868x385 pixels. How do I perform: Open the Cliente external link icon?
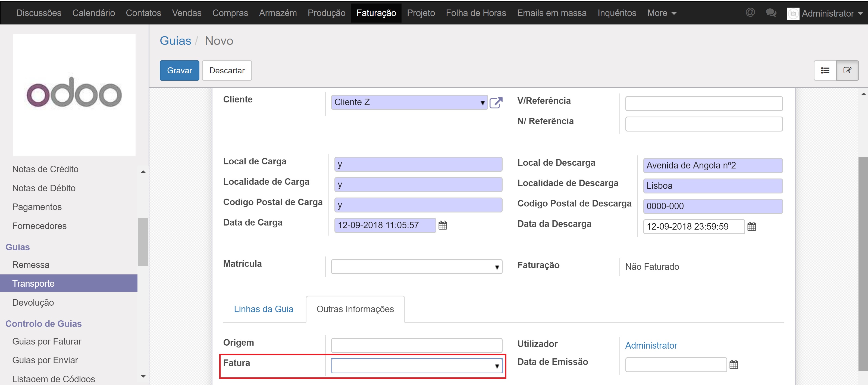tap(496, 102)
